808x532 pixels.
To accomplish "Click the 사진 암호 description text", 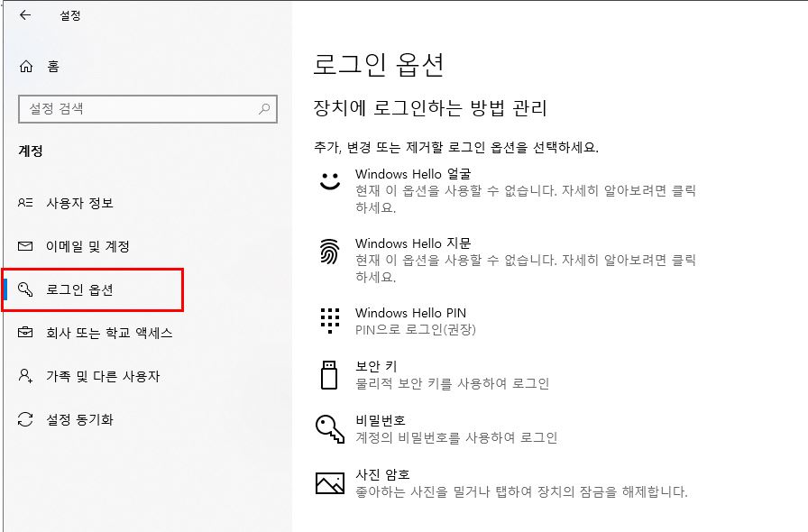I will 521,491.
